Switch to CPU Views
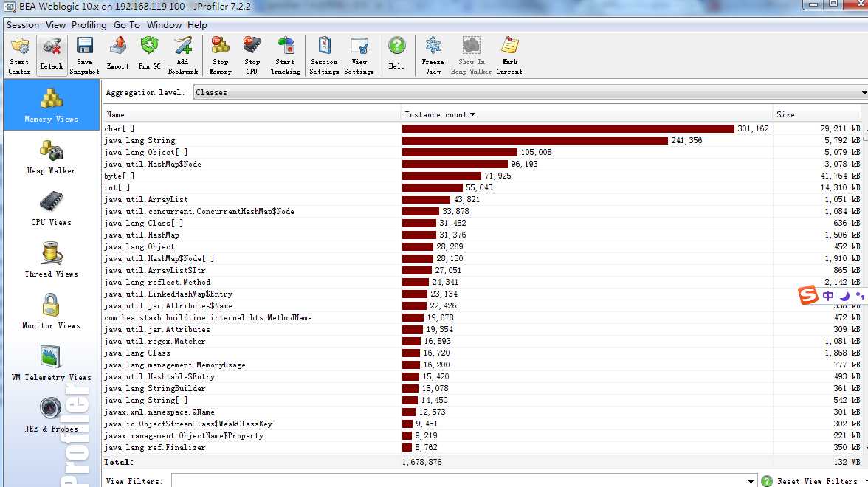Screen dimensions: 868x487 click(x=50, y=208)
